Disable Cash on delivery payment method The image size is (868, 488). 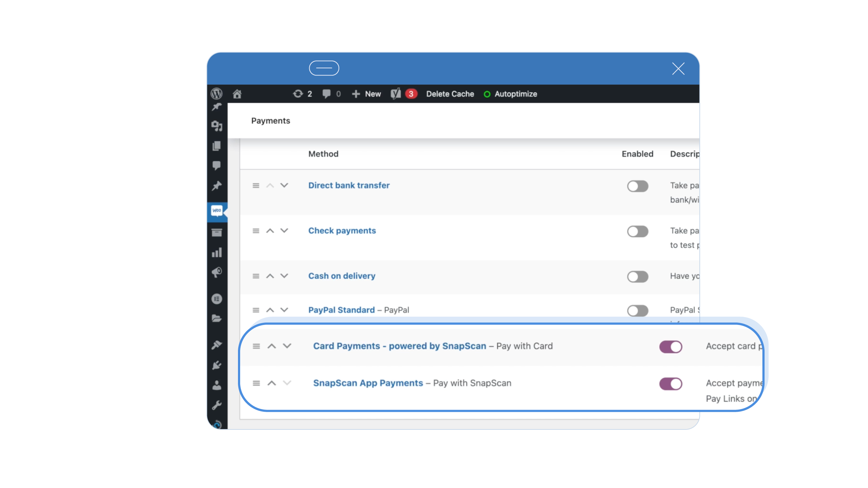click(637, 276)
